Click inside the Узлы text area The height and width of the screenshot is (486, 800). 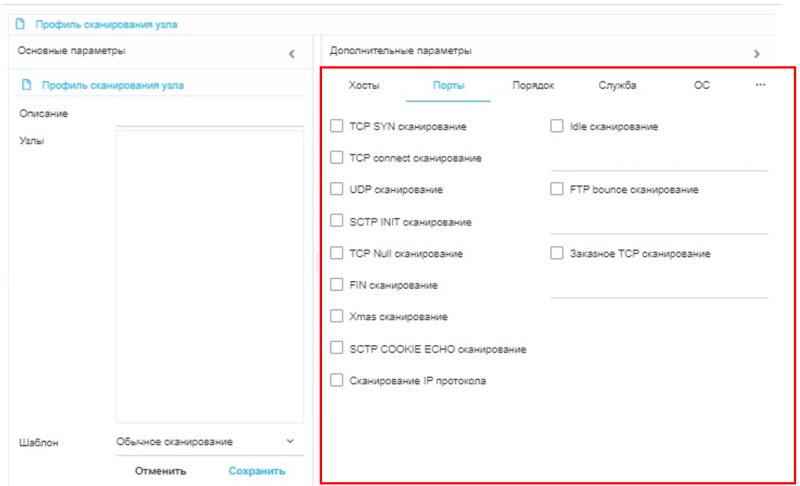(x=208, y=275)
